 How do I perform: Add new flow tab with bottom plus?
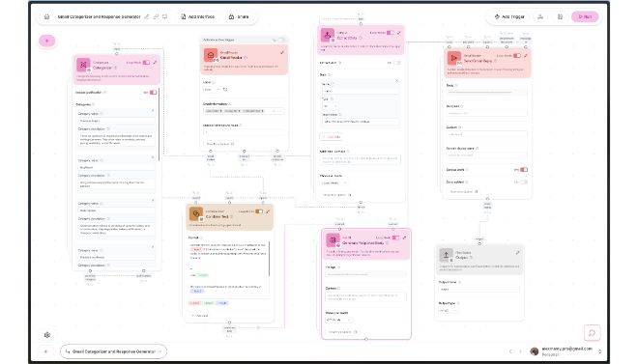tap(45, 351)
